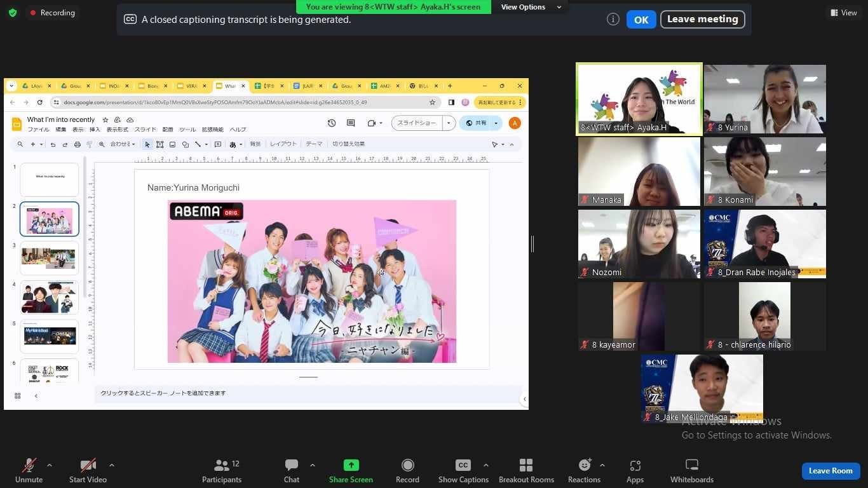Click the Record button in Zoom
868x488 pixels.
(407, 470)
